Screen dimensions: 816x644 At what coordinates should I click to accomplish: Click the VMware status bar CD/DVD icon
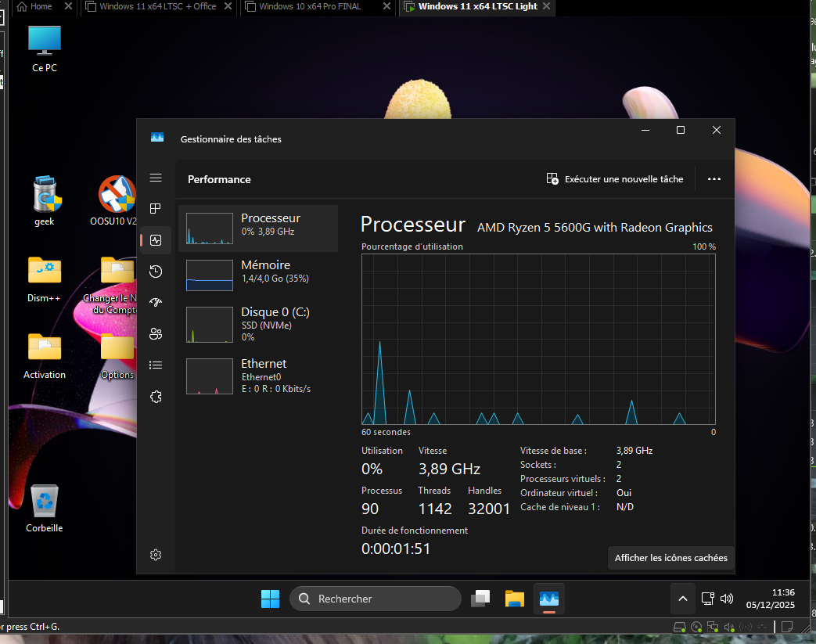[696, 628]
